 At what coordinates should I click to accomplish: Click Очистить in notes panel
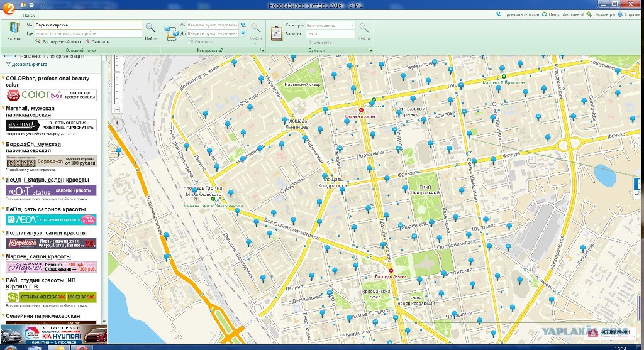pyautogui.click(x=323, y=42)
